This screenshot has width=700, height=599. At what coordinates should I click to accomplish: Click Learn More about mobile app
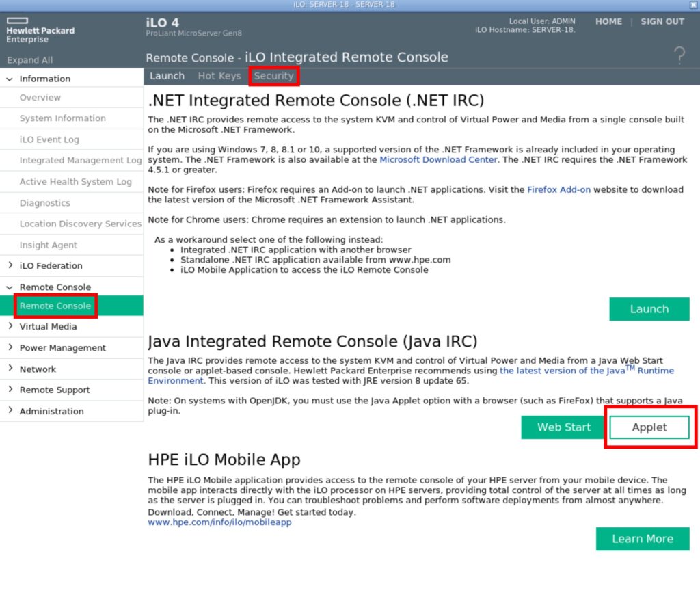click(643, 539)
